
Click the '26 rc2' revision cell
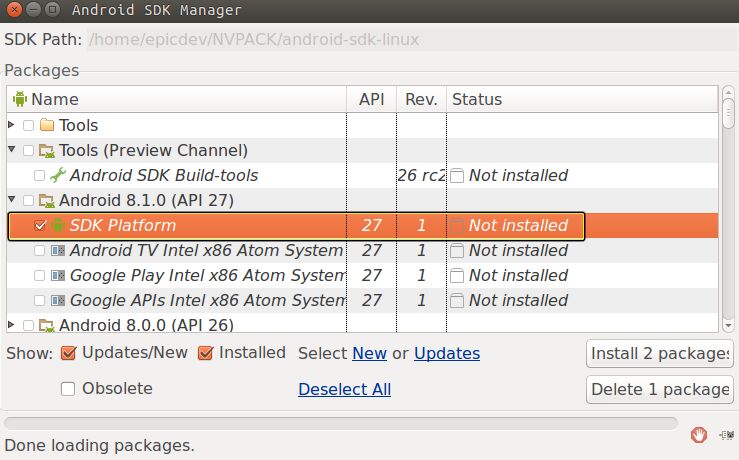(421, 175)
